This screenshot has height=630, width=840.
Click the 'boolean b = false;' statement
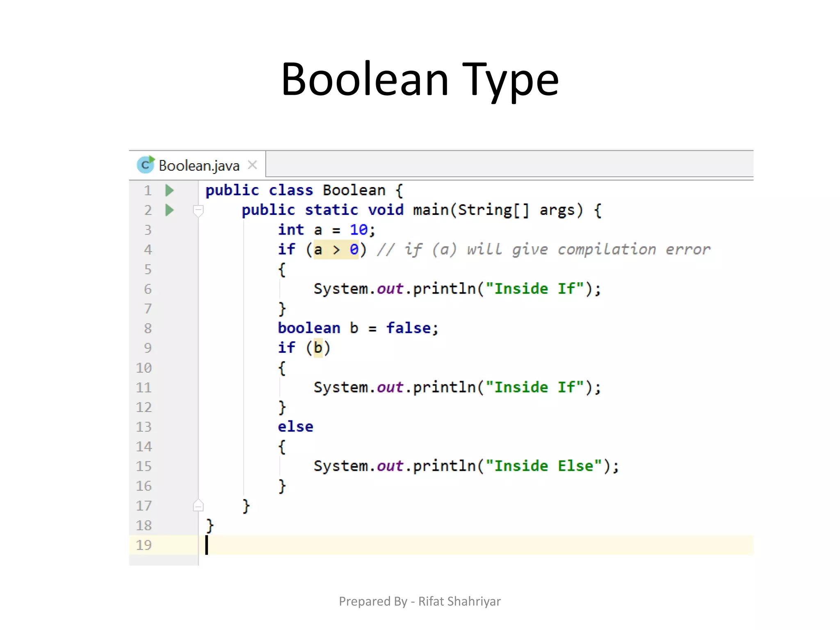(x=358, y=328)
